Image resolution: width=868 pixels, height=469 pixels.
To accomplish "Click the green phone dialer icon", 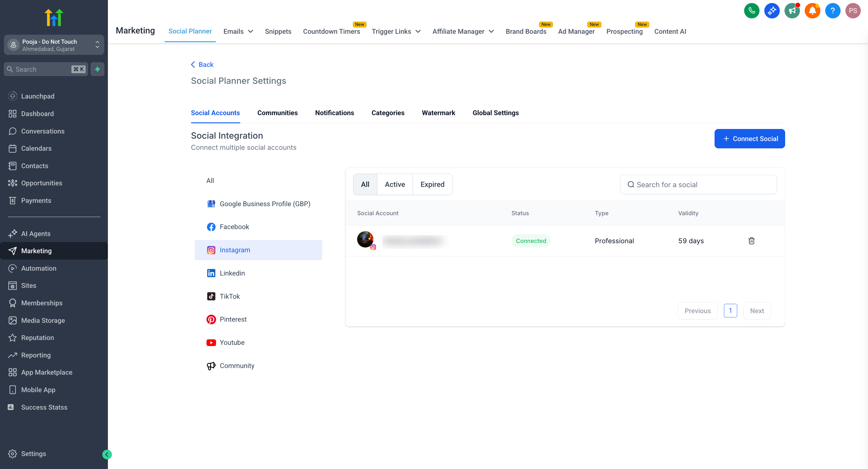I will pyautogui.click(x=751, y=11).
